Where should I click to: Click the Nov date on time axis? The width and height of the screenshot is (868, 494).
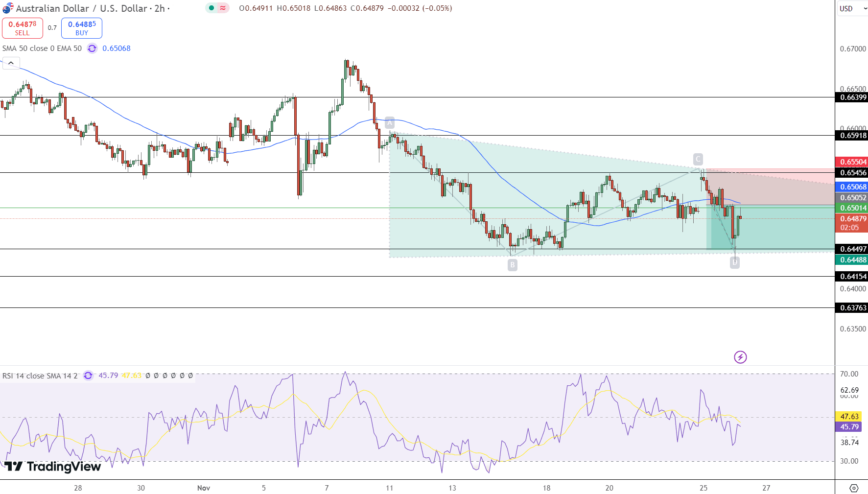coord(204,488)
